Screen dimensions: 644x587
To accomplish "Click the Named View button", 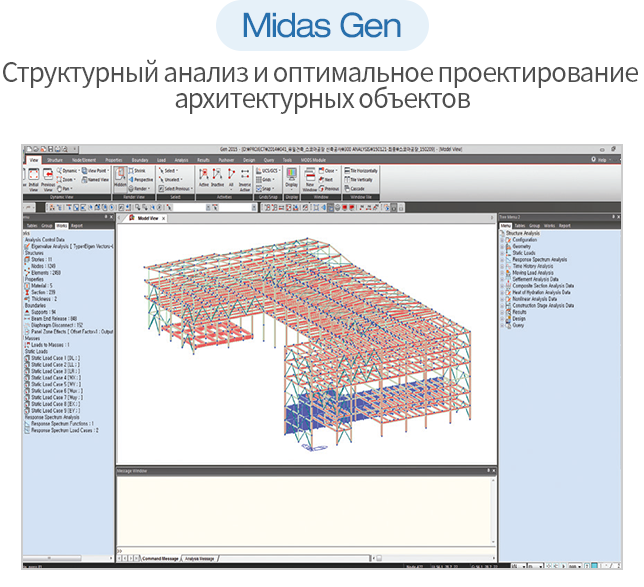I will coord(95,180).
